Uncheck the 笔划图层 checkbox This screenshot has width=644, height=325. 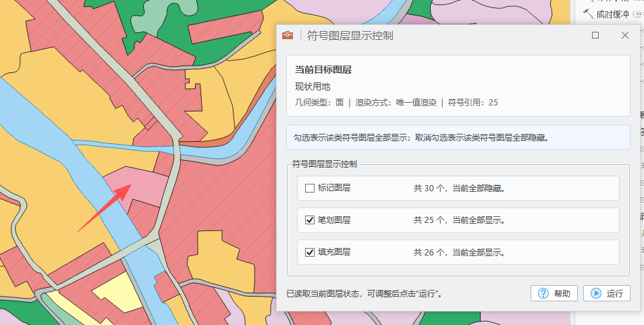pos(310,220)
